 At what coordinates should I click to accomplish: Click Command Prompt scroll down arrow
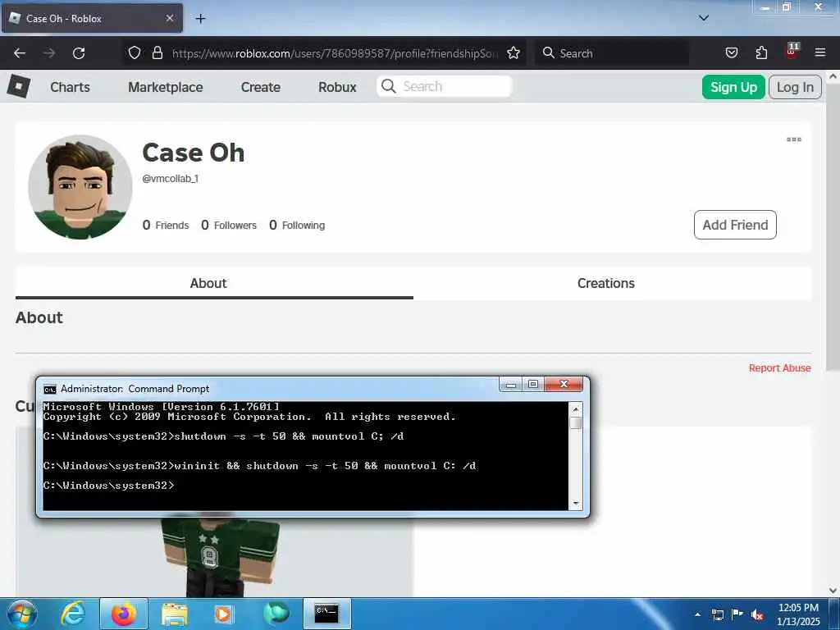point(576,503)
